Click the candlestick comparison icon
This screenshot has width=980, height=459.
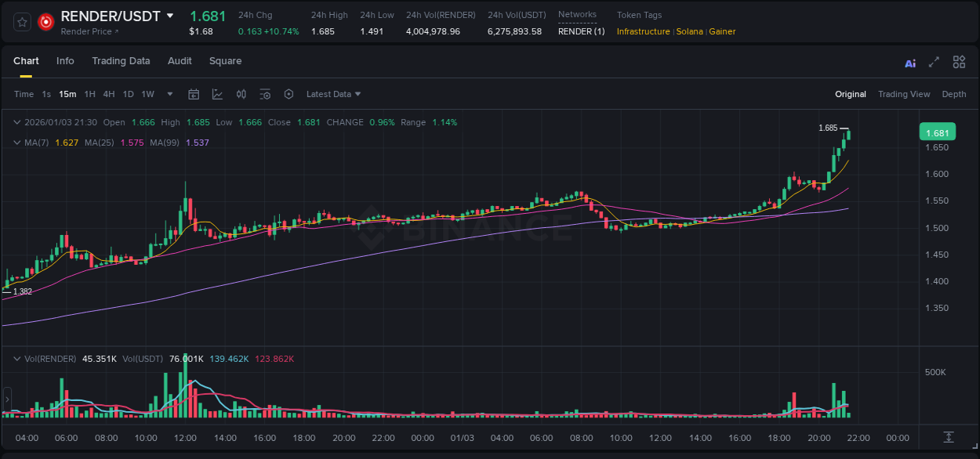point(241,94)
